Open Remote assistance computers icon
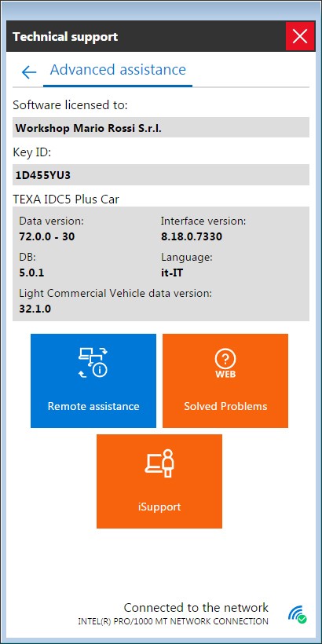This screenshot has width=322, height=644. click(x=93, y=363)
